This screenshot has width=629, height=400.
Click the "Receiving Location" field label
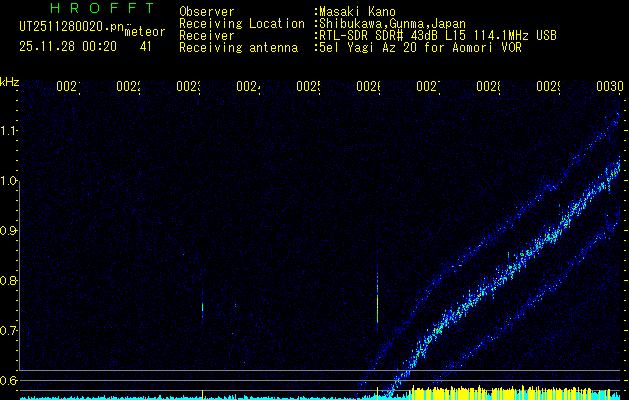click(242, 24)
